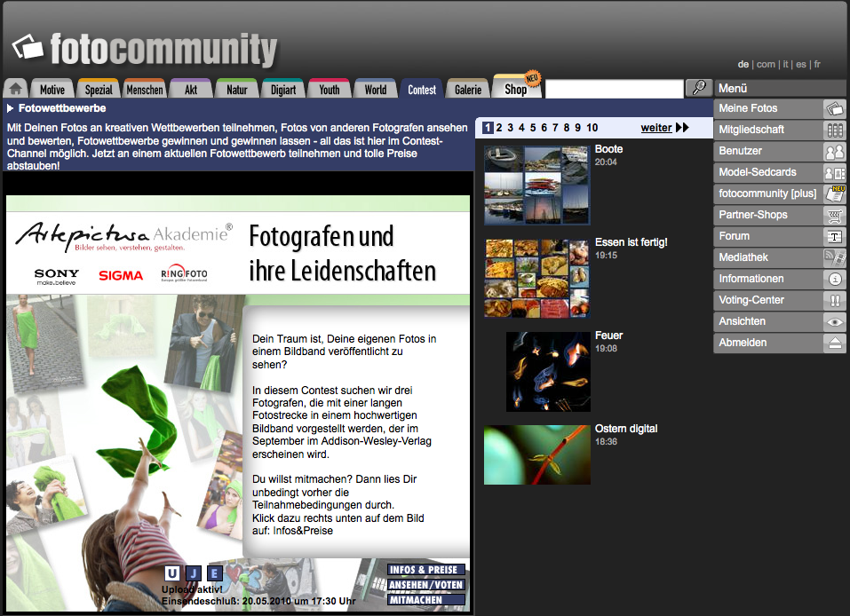Open the Ostern digital contest title
Image resolution: width=850 pixels, height=616 pixels.
[x=626, y=429]
